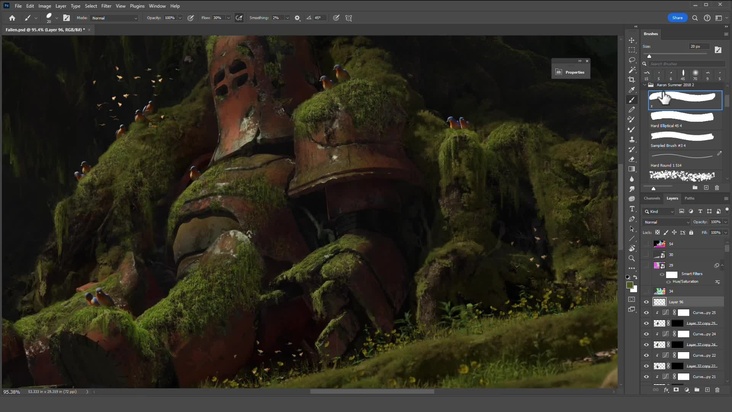Image resolution: width=732 pixels, height=412 pixels.
Task: Create new layer icon
Action: (x=707, y=390)
